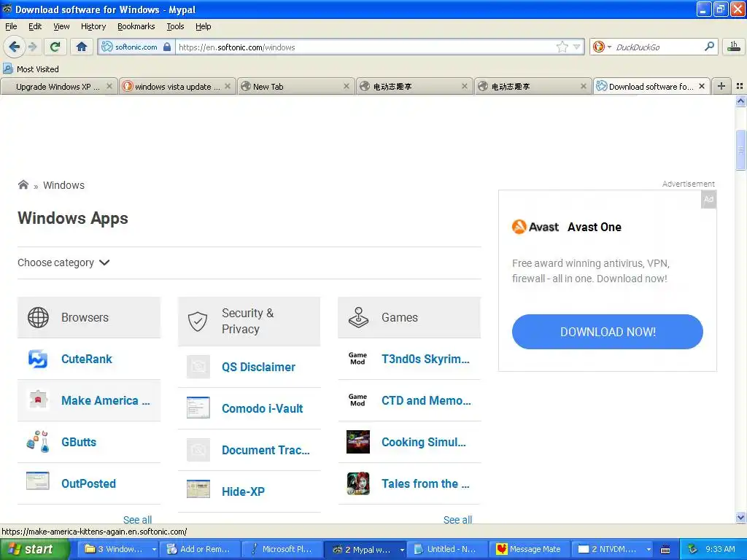
Task: Switch to the Upgrade Windows XP tab
Action: (58, 86)
